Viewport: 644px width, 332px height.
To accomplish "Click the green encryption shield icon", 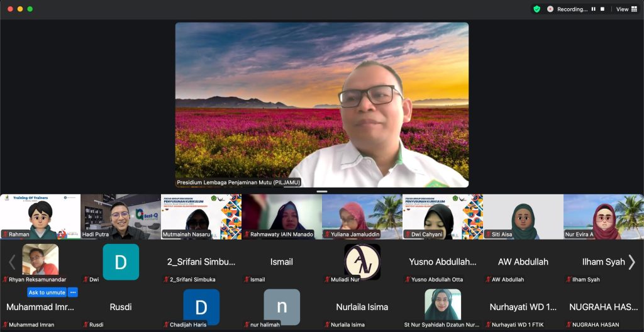I will (x=536, y=9).
